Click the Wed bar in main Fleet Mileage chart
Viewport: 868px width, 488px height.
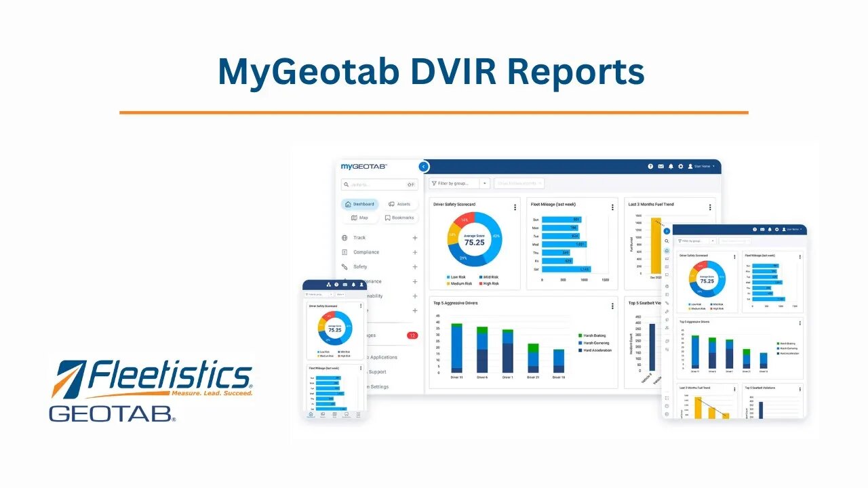pyautogui.click(x=564, y=244)
